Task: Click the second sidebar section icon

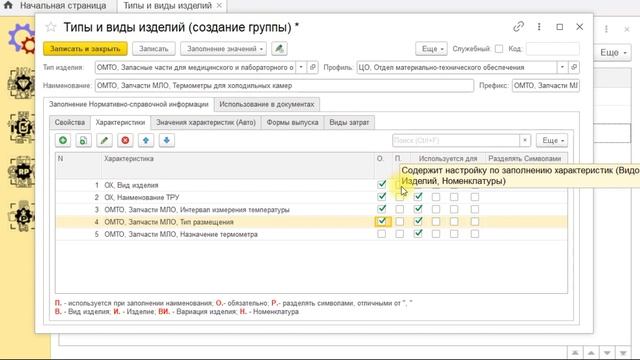Action: pos(22,83)
